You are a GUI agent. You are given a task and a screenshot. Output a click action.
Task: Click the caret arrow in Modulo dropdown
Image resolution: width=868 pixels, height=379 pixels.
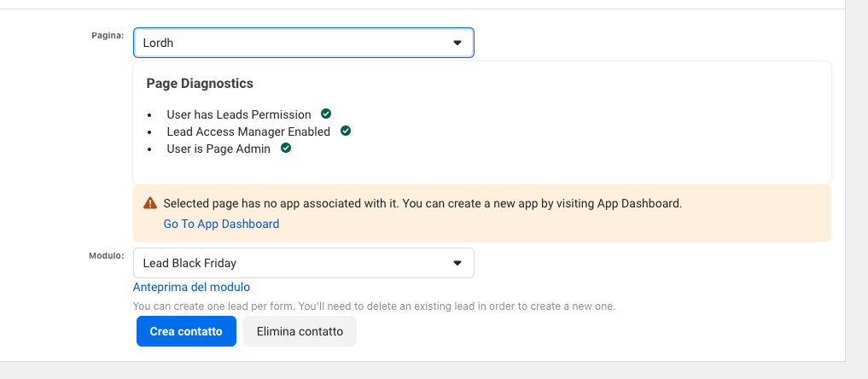click(x=457, y=263)
